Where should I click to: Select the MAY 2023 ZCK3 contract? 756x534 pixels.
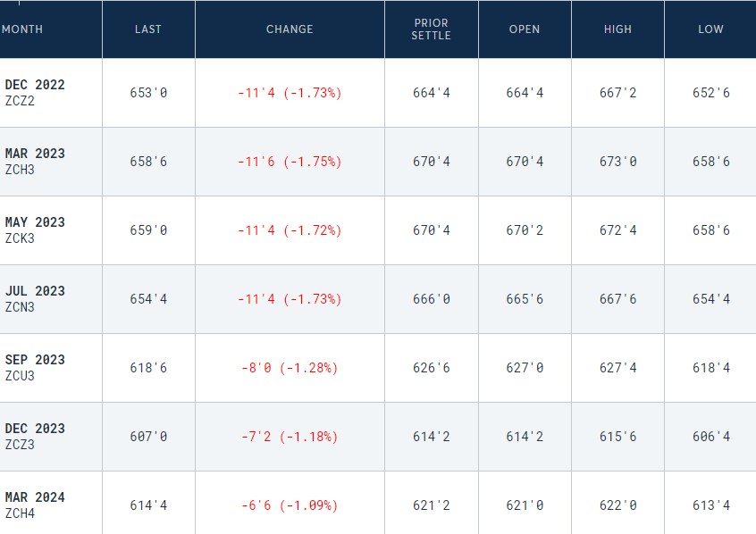tap(35, 230)
